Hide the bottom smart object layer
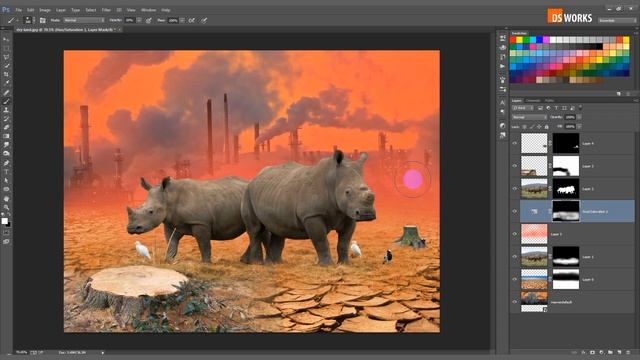640x360 pixels. [x=514, y=302]
